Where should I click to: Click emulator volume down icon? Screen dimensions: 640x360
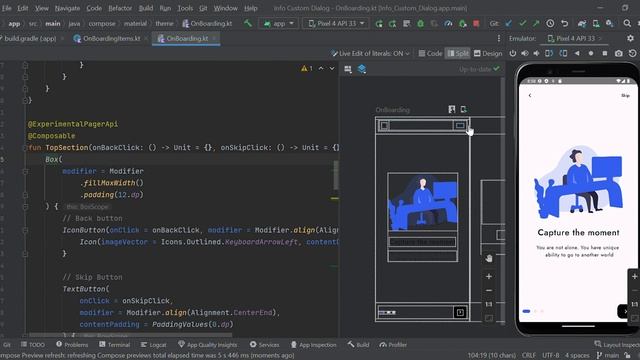click(x=536, y=53)
